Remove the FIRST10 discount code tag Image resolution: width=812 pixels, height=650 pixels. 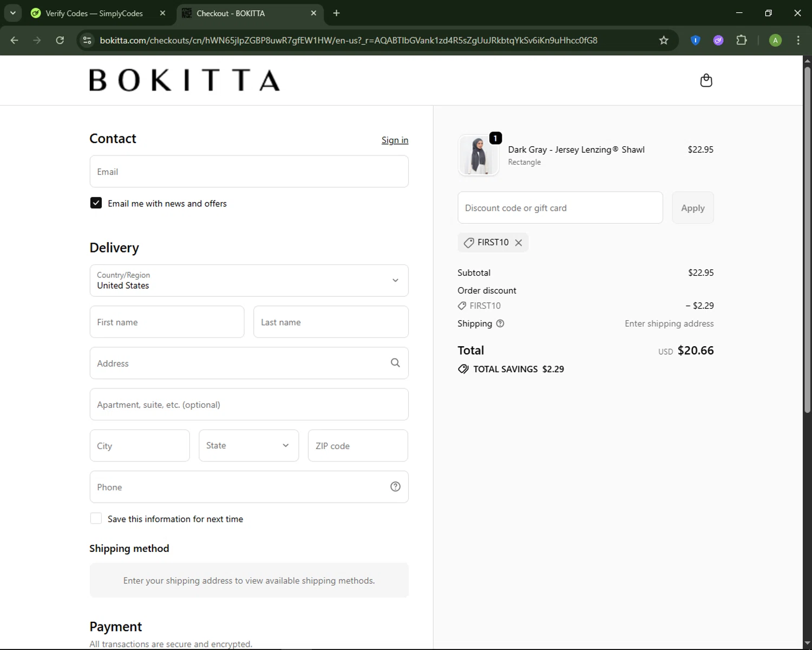(x=519, y=243)
